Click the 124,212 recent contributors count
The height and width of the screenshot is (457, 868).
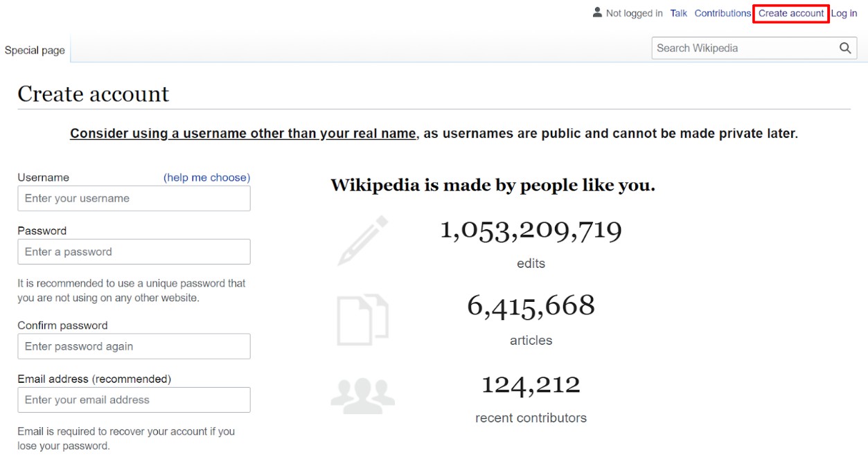pos(531,384)
